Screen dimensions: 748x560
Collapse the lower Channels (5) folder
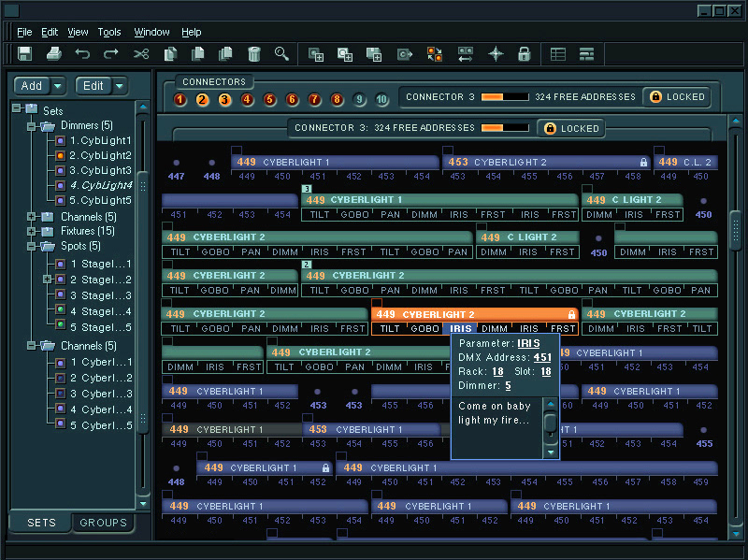(x=32, y=346)
